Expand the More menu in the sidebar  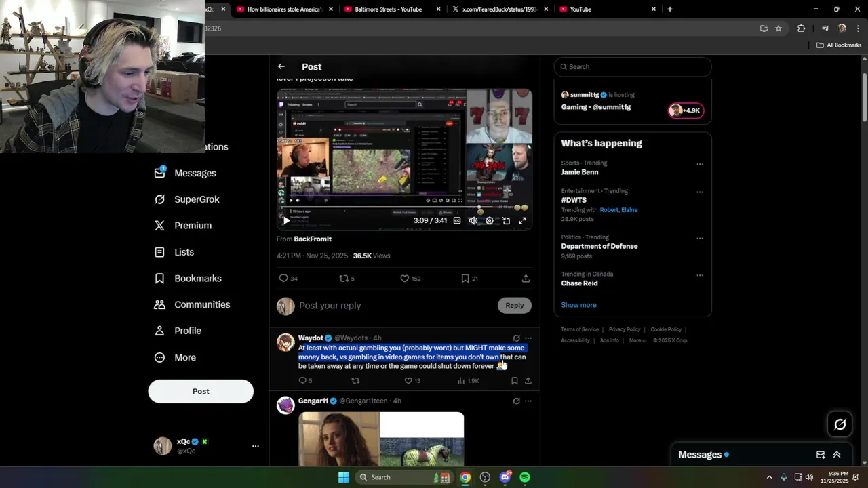pos(175,357)
